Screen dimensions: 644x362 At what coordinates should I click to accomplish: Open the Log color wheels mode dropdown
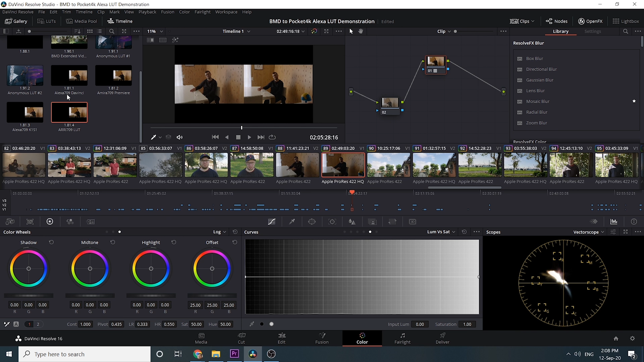(x=220, y=232)
